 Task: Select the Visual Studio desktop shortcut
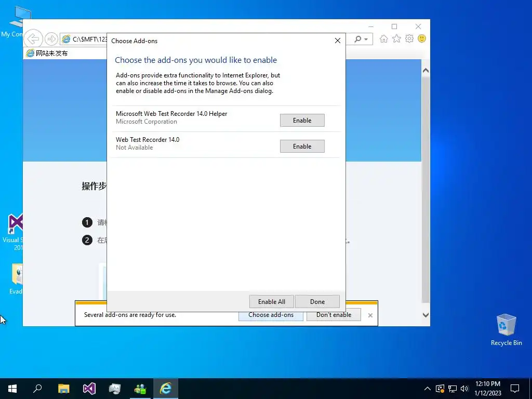pos(12,232)
